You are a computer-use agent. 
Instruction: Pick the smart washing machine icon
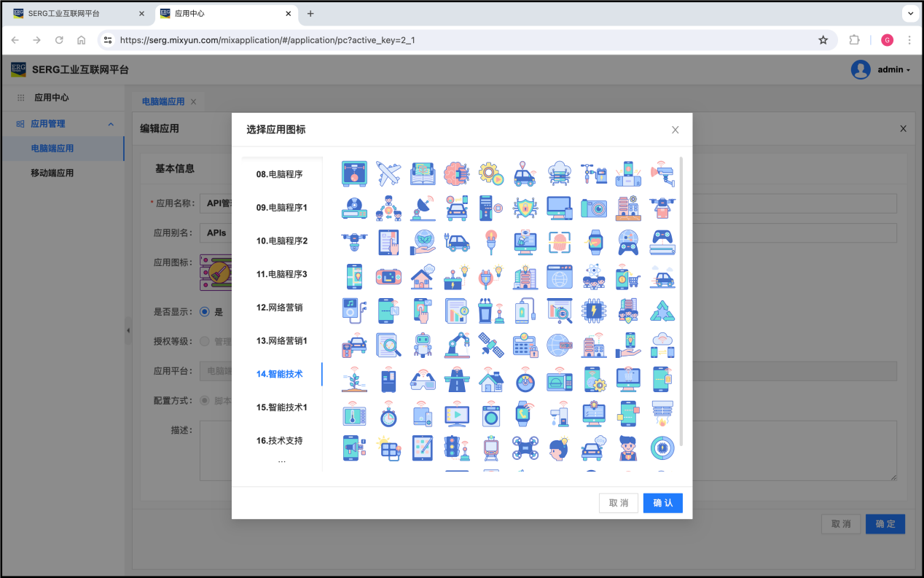(492, 413)
